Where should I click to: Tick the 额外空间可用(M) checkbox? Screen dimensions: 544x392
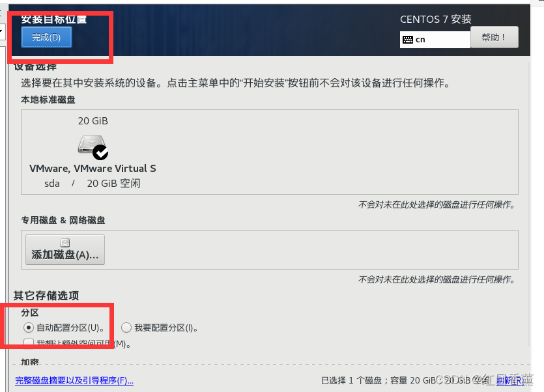[29, 343]
